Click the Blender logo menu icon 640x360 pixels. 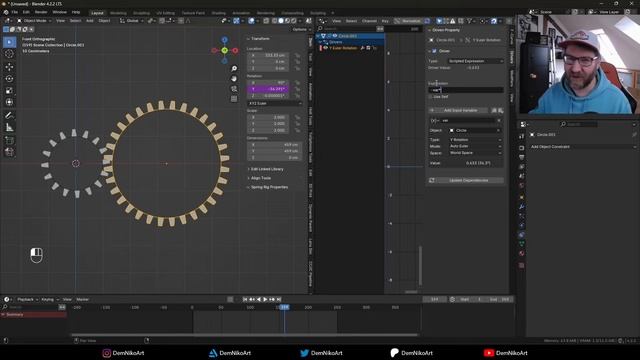tap(6, 12)
